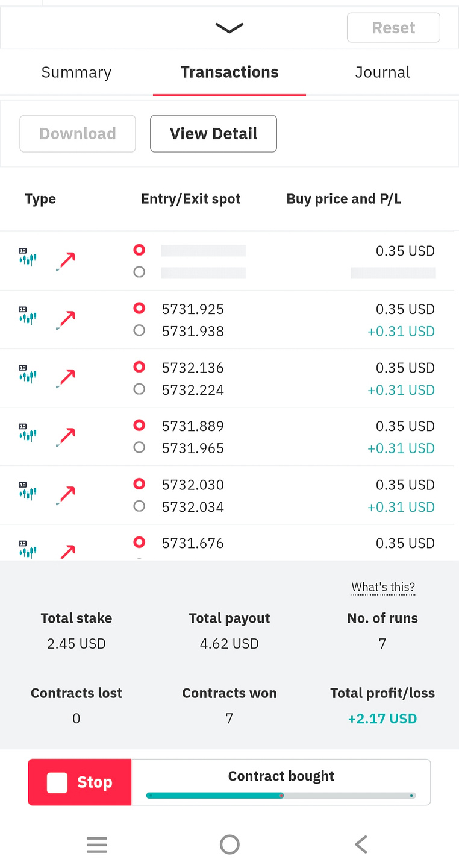This screenshot has height=868, width=459.
Task: Tap the Android back arrow
Action: pos(361,844)
